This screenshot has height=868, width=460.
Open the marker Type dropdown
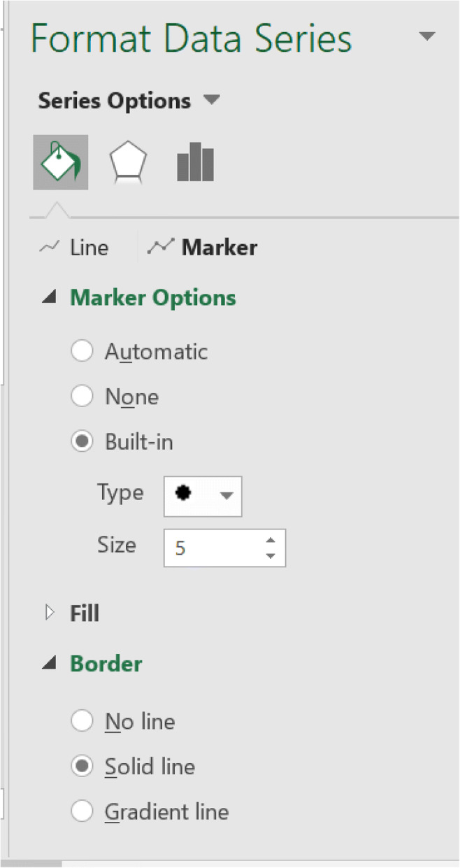click(x=225, y=496)
